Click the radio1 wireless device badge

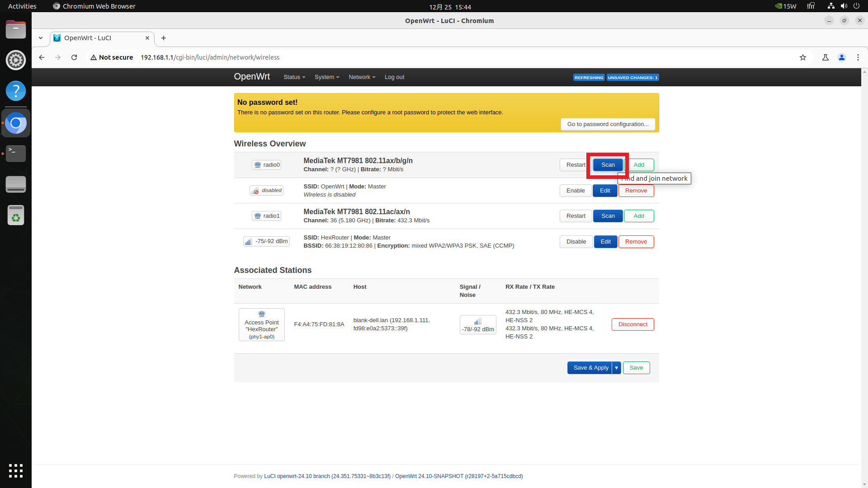pyautogui.click(x=266, y=216)
